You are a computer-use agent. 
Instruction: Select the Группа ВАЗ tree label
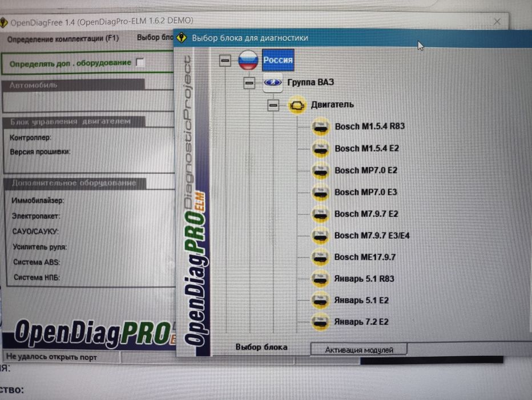311,82
